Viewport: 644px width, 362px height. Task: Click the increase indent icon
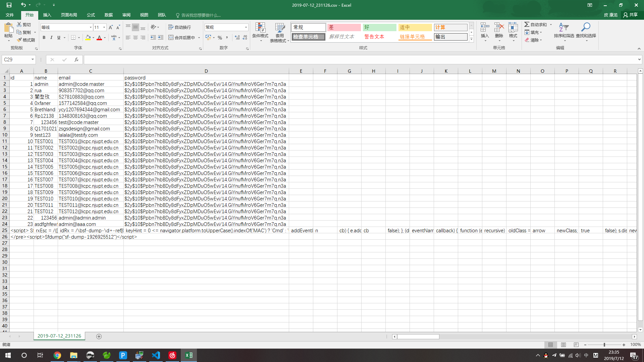click(x=161, y=38)
